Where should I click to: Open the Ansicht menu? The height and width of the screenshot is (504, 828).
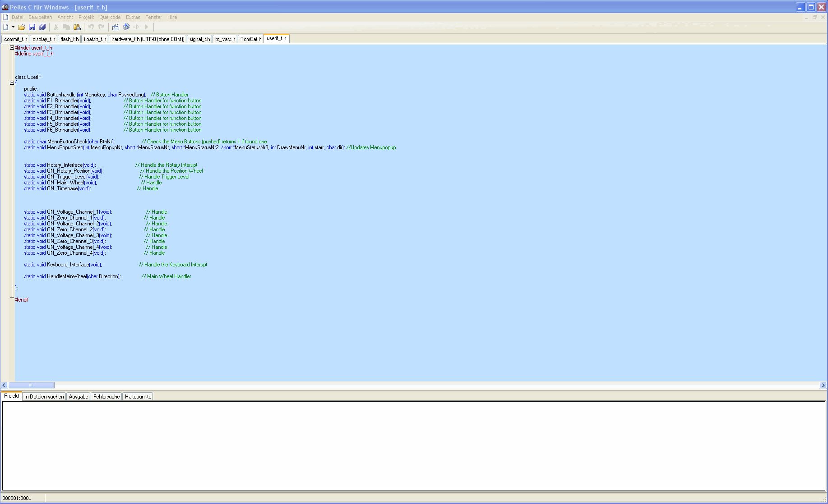pos(65,17)
